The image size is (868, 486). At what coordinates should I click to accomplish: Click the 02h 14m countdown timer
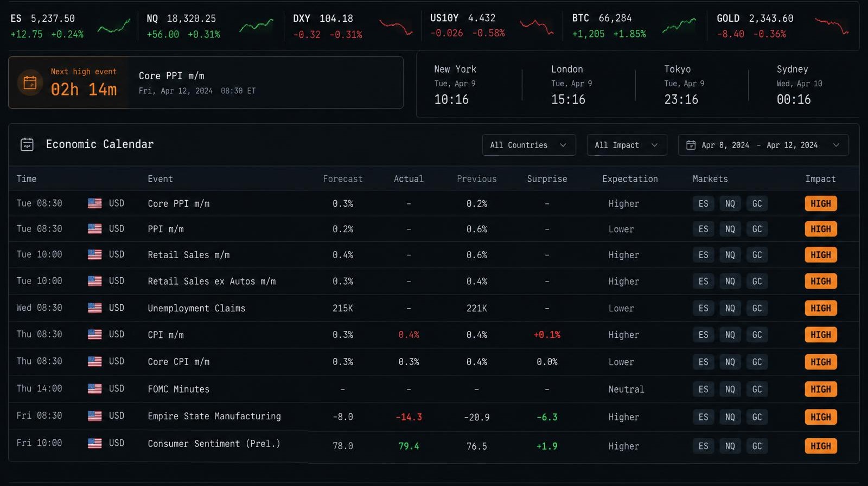point(84,89)
